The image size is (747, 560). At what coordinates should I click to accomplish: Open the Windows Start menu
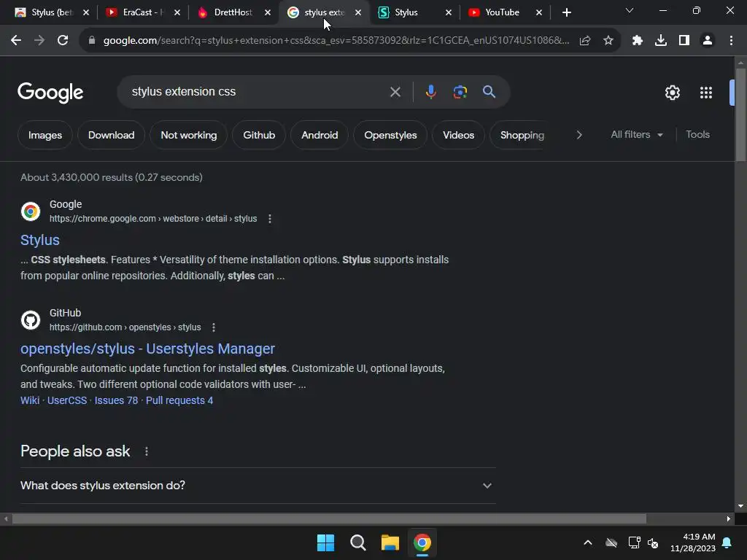(326, 542)
